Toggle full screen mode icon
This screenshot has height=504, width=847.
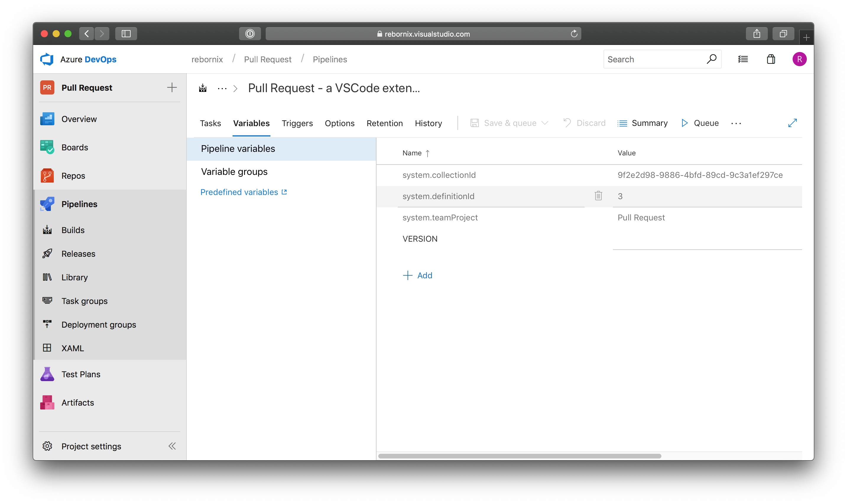click(x=792, y=123)
